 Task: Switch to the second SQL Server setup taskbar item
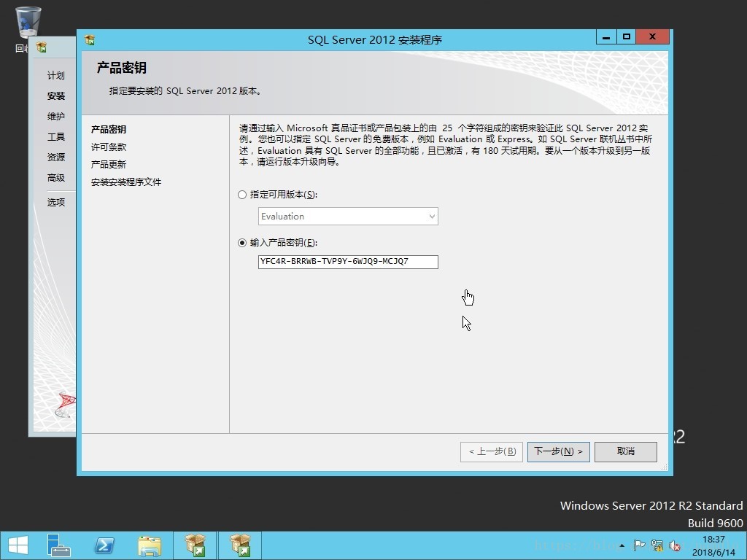(240, 545)
